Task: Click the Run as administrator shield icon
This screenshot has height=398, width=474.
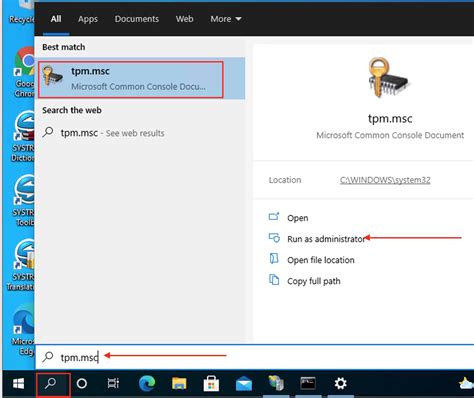Action: tap(274, 238)
